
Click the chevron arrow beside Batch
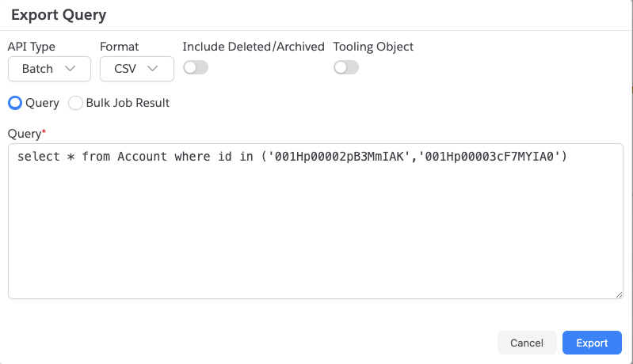tap(71, 69)
